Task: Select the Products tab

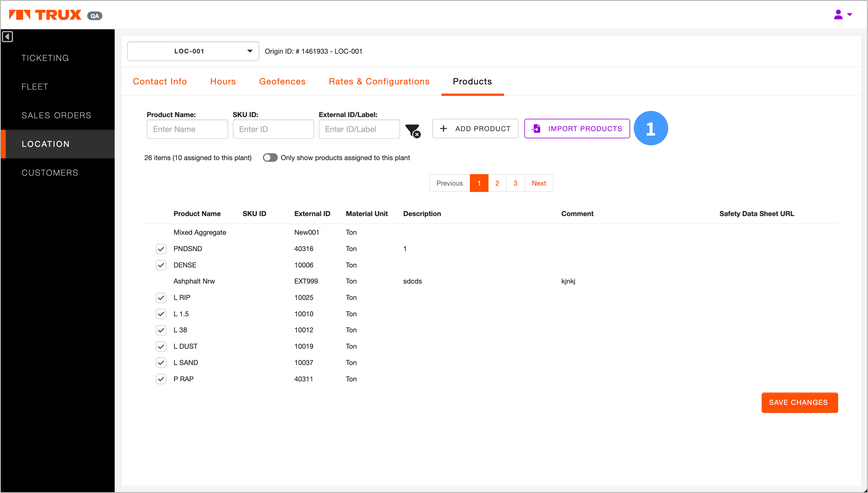Action: coord(472,81)
